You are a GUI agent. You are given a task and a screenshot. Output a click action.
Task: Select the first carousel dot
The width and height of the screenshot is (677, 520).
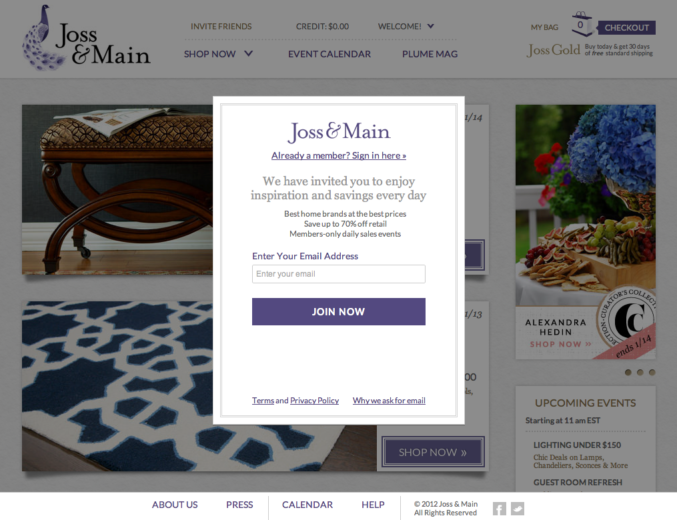[628, 372]
